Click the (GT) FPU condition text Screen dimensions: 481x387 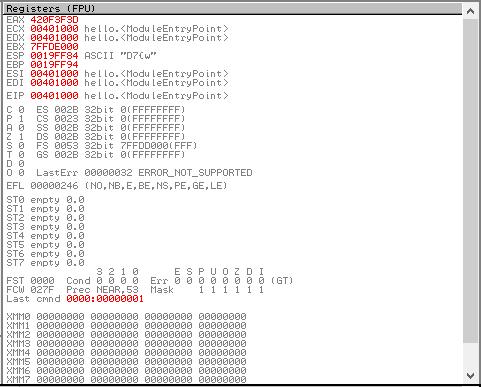click(x=282, y=281)
